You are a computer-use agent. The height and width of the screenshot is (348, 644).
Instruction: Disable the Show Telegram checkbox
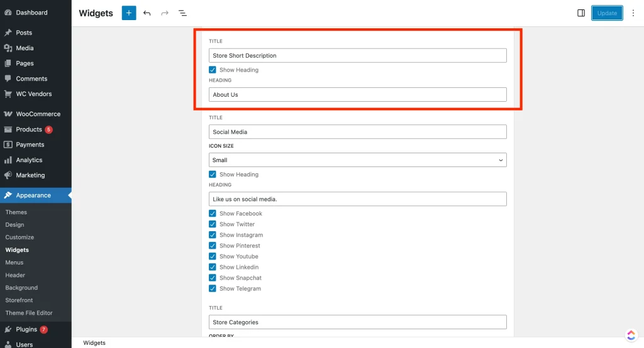click(x=213, y=289)
